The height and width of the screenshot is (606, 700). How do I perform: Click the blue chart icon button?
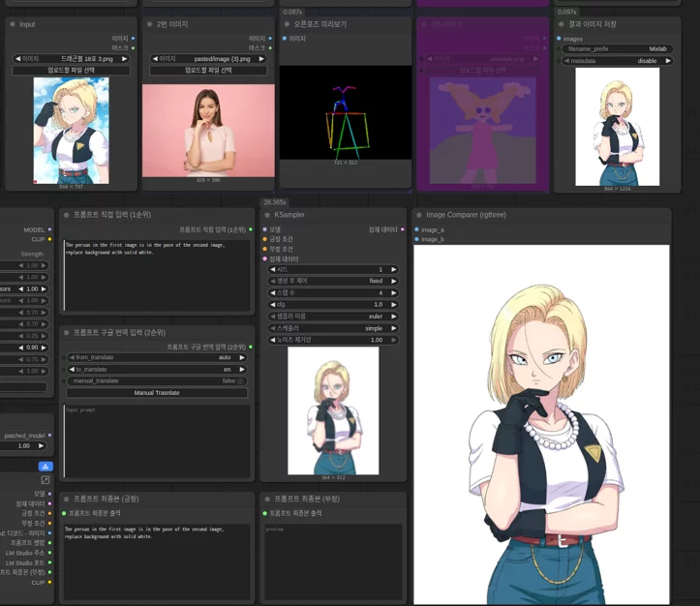click(46, 467)
